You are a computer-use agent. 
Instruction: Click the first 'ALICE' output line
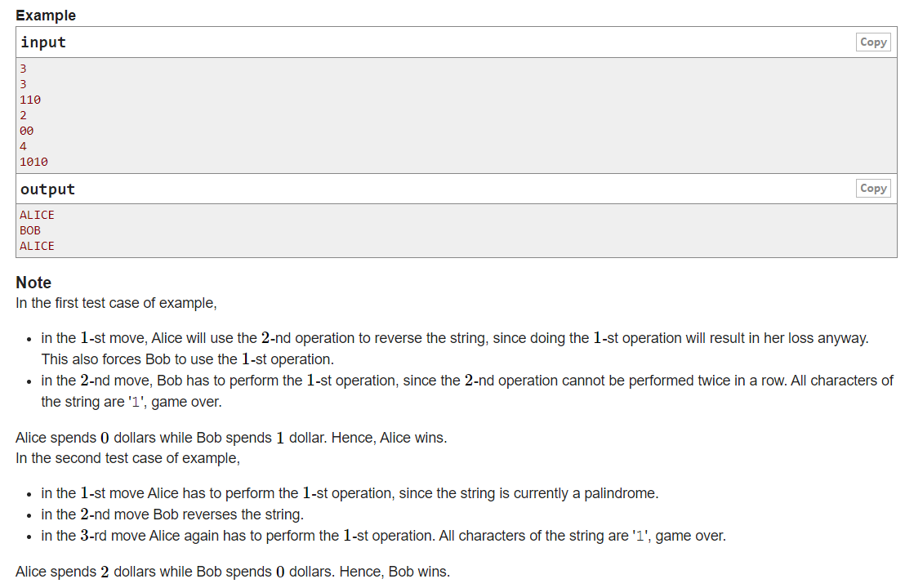pyautogui.click(x=37, y=215)
